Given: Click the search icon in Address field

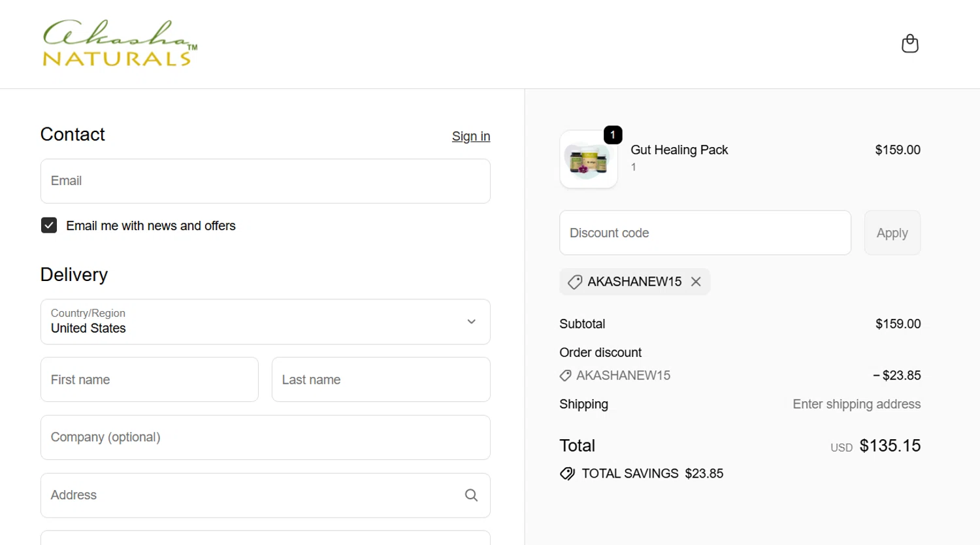Looking at the screenshot, I should (471, 495).
